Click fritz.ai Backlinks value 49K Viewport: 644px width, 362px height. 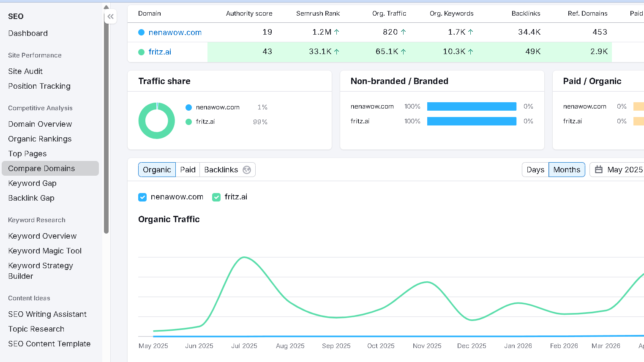[x=533, y=52]
